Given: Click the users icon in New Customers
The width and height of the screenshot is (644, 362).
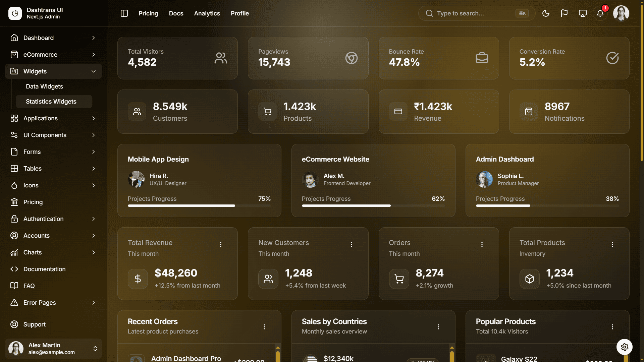Looking at the screenshot, I should pos(268,279).
